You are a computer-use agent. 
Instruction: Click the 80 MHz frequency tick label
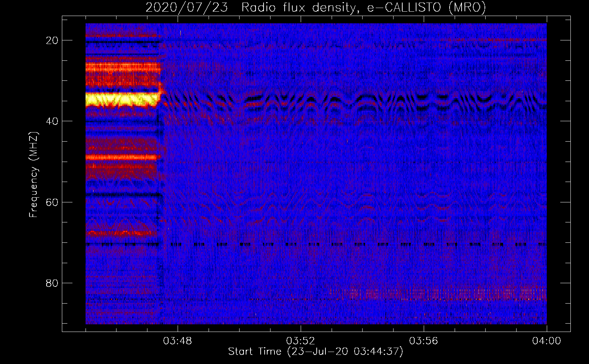52,283
